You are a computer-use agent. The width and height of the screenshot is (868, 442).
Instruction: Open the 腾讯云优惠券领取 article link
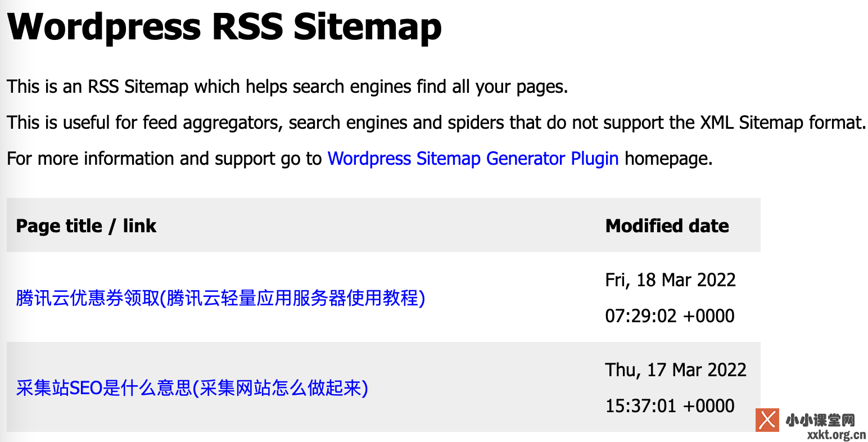tap(220, 297)
